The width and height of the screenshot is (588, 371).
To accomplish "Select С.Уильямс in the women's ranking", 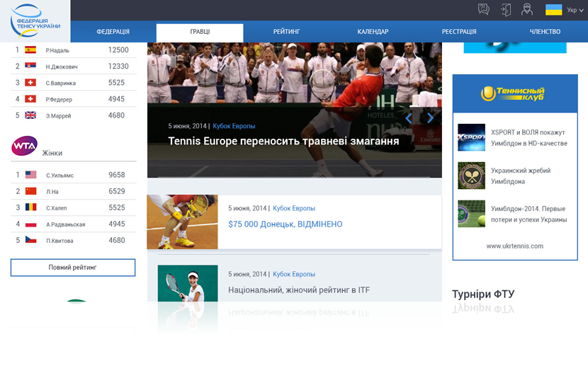I will tap(60, 176).
